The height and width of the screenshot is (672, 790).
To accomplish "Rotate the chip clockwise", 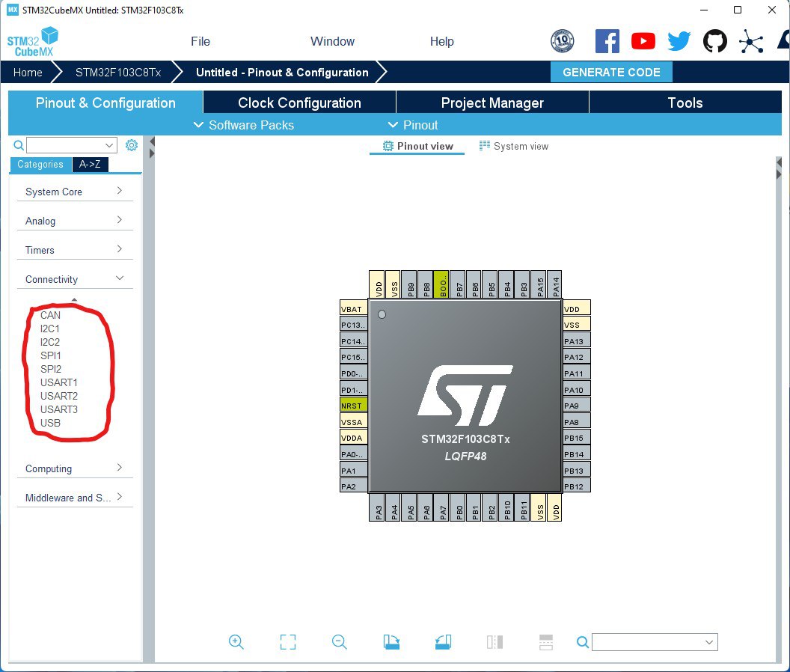I will tap(392, 642).
